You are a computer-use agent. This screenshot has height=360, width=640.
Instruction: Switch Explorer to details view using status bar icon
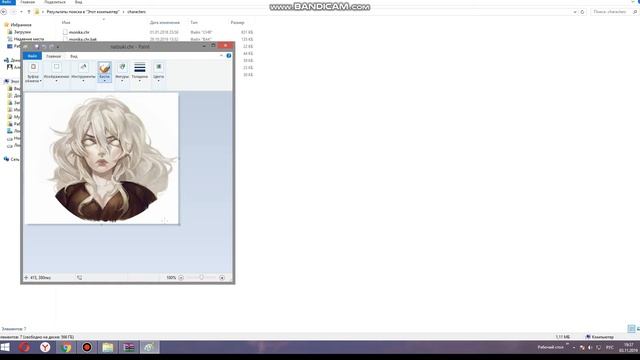pyautogui.click(x=631, y=329)
